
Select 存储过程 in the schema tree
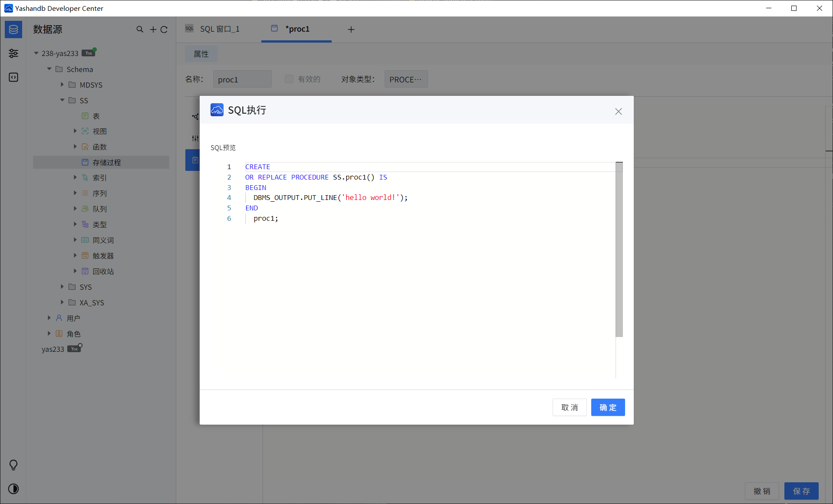point(106,162)
